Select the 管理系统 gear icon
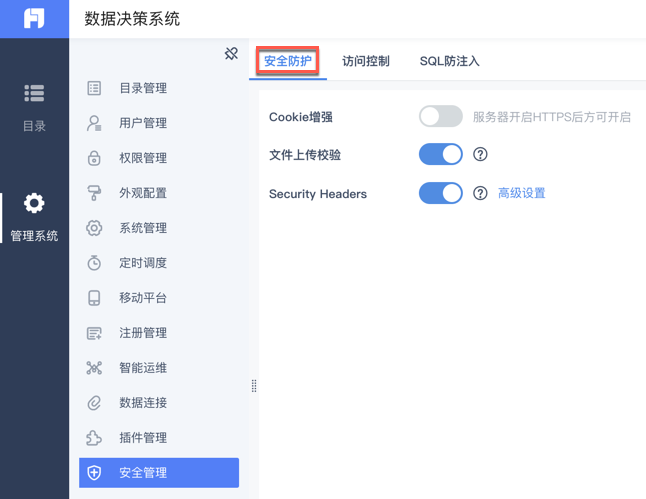This screenshot has height=499, width=646. 34,204
